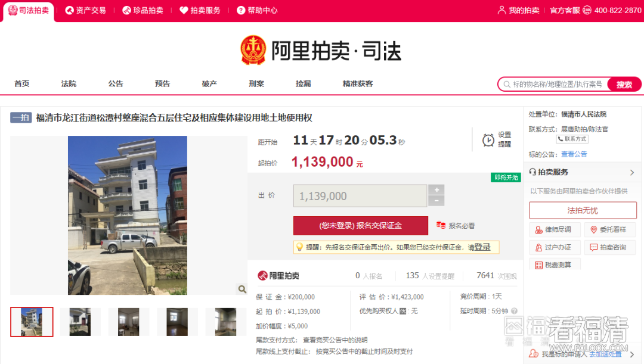644x364 pixels.
Task: Navigate to 捡漏 in the nav bar
Action: [303, 84]
